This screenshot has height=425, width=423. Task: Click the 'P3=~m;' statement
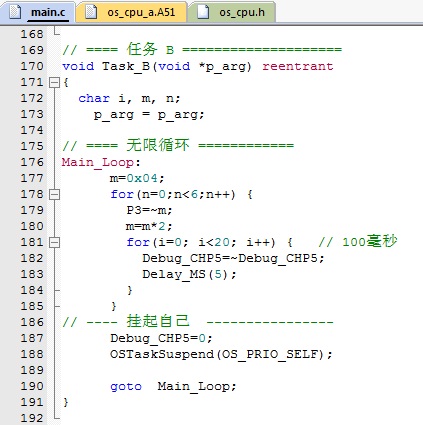149,210
